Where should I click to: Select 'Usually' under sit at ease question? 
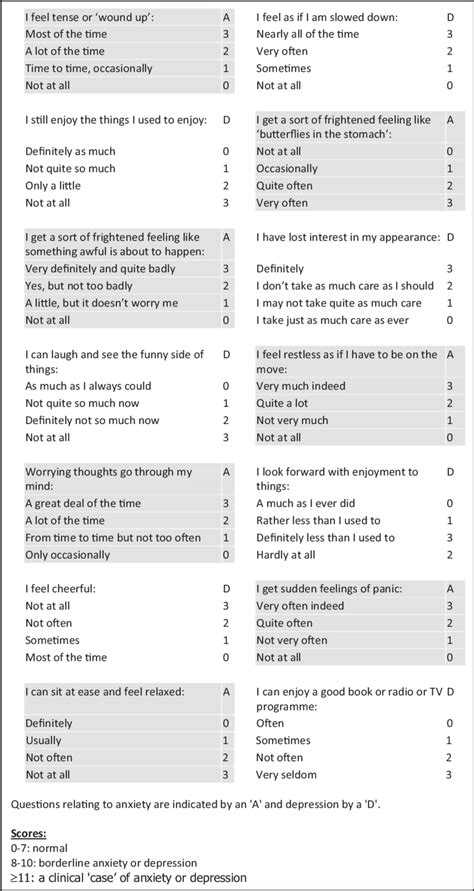coord(43,741)
